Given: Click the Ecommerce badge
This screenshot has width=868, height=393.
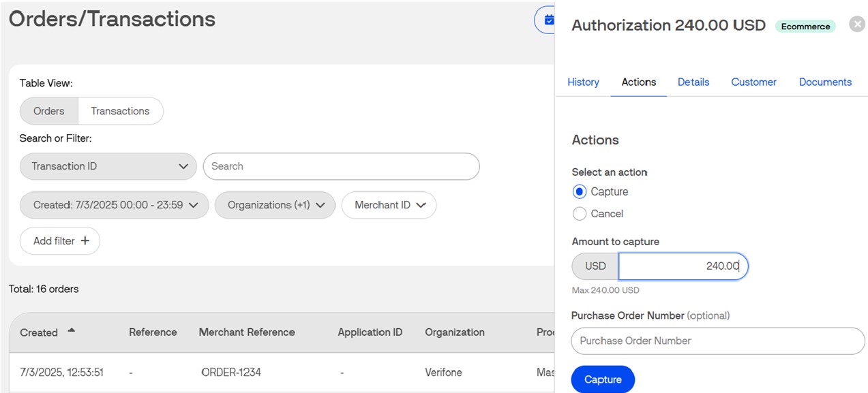Looking at the screenshot, I should (x=805, y=27).
